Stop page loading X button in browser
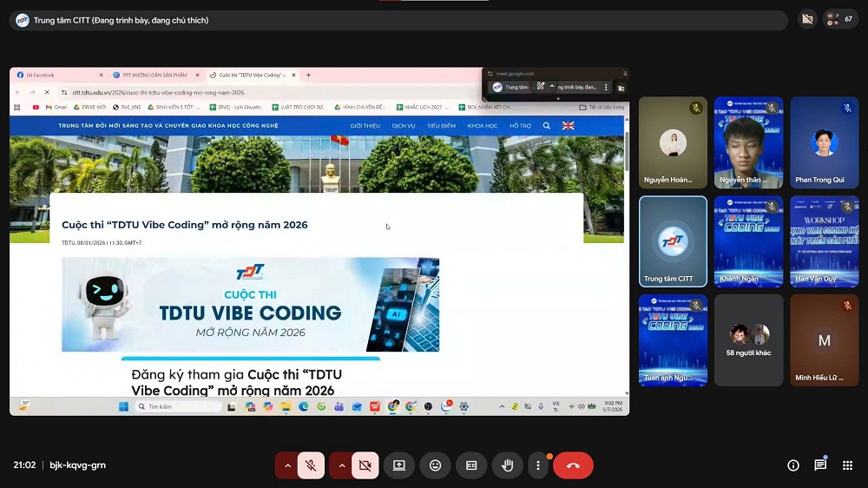 (47, 93)
